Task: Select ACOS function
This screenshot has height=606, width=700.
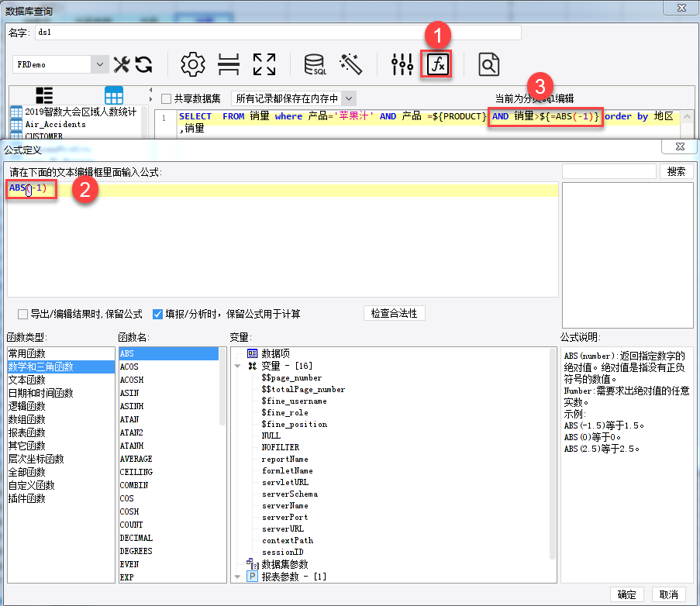Action: [169, 367]
